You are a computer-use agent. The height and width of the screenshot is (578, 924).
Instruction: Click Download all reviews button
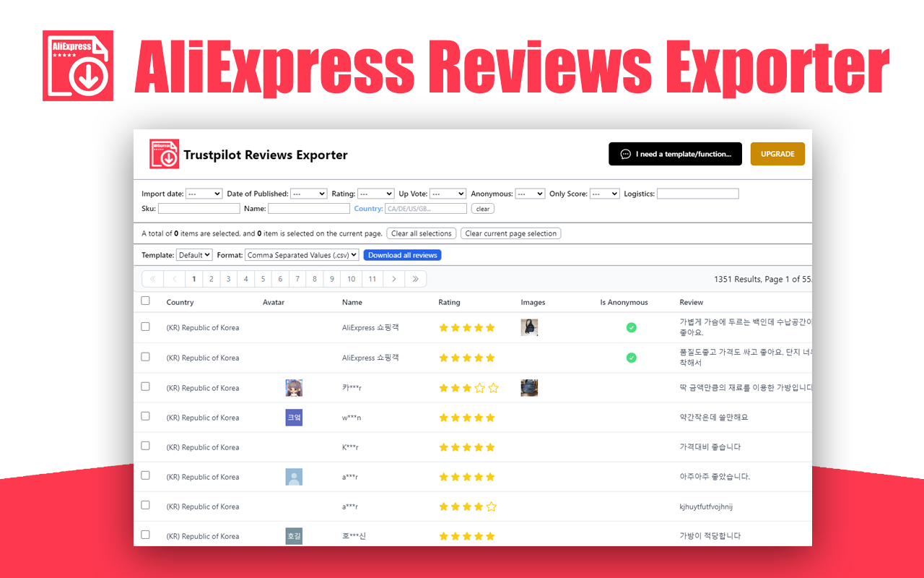403,255
